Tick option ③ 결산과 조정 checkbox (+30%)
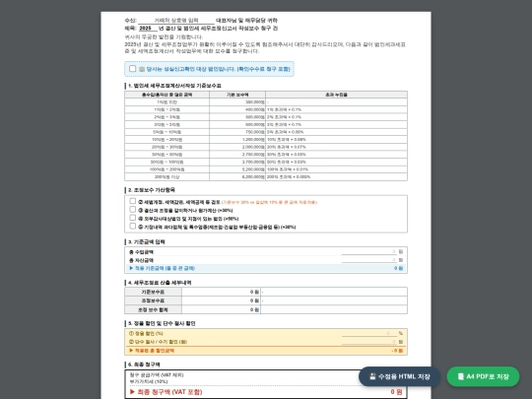Screen dimensions: 532x399 coord(133,210)
